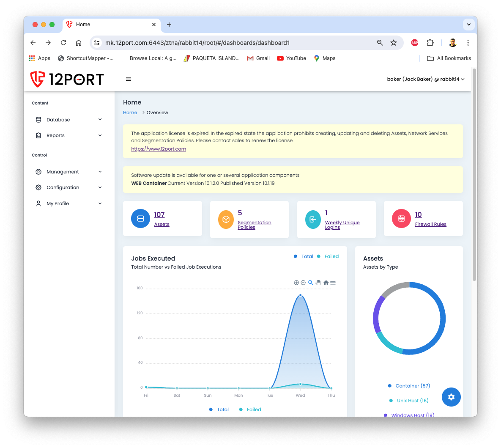
Task: Select the chart panning hand tool
Action: [318, 283]
